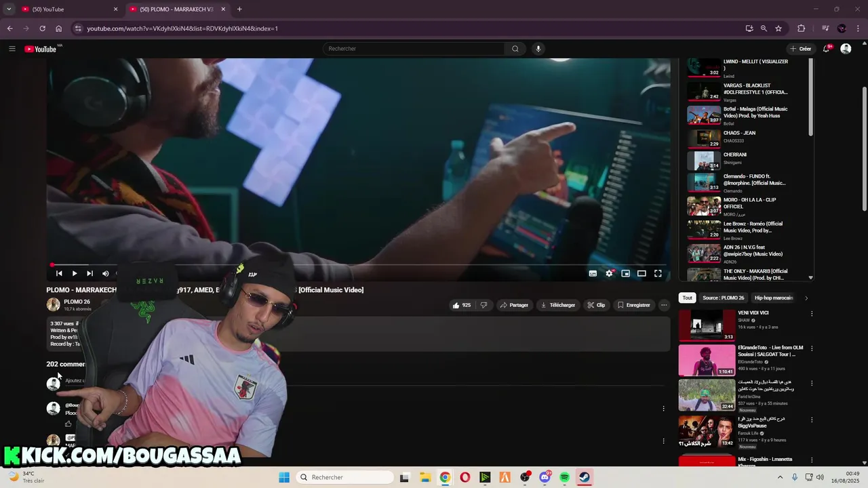Skip to the next video
The height and width of the screenshot is (488, 868).
pos(90,273)
